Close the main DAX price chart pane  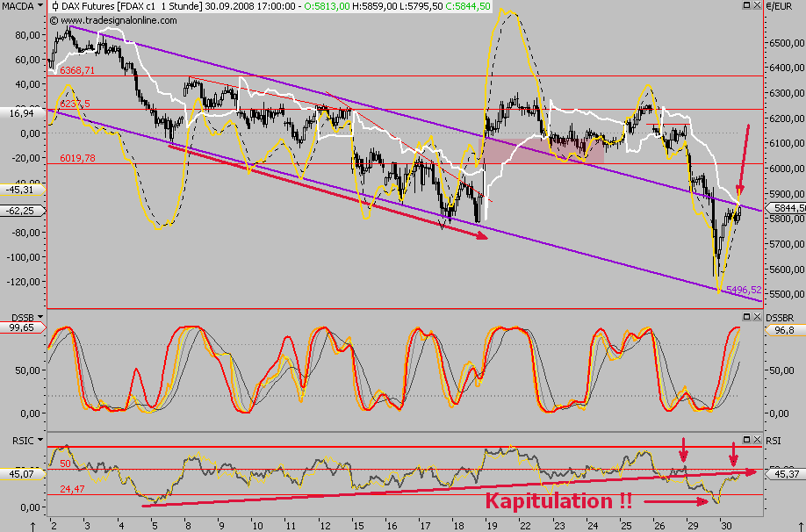(x=757, y=5)
